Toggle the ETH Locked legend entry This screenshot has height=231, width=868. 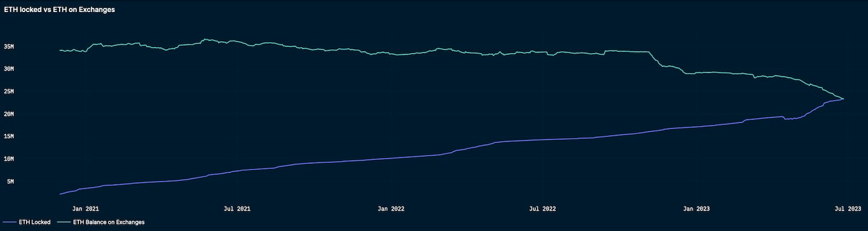[x=27, y=222]
